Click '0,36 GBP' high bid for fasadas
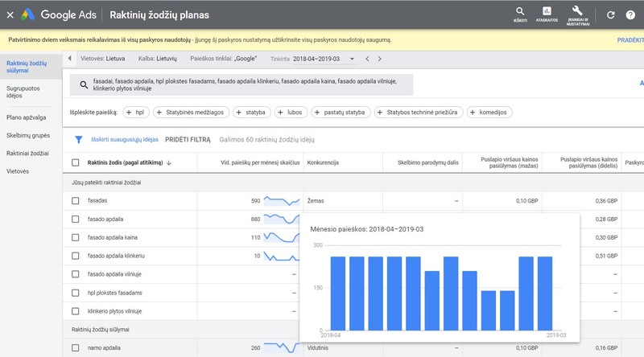The width and height of the screenshot is (644, 357). click(x=606, y=201)
